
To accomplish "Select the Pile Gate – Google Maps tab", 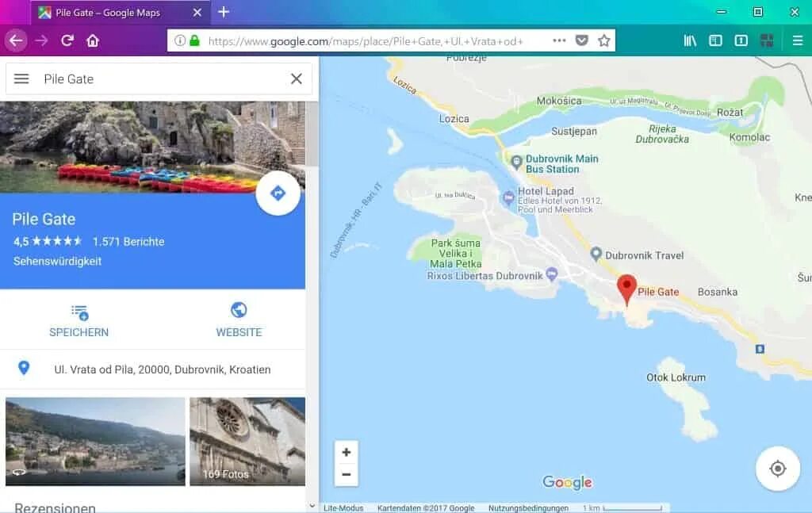I will tap(121, 13).
